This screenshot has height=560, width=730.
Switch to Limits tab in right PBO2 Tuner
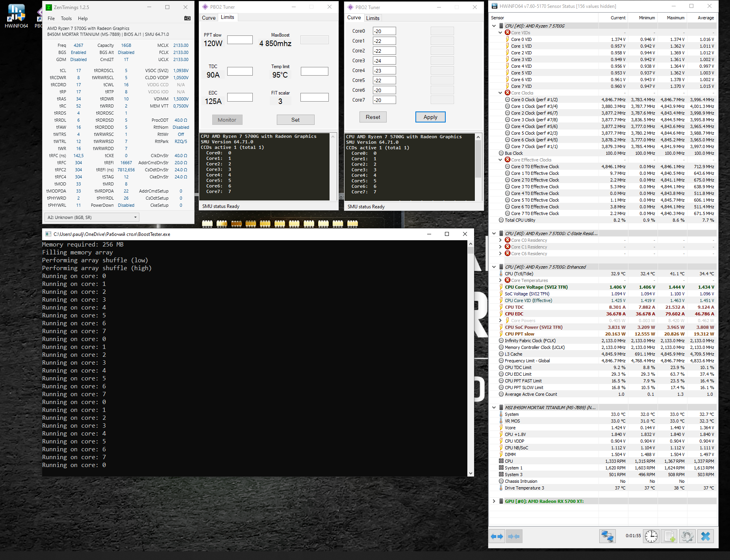[372, 18]
